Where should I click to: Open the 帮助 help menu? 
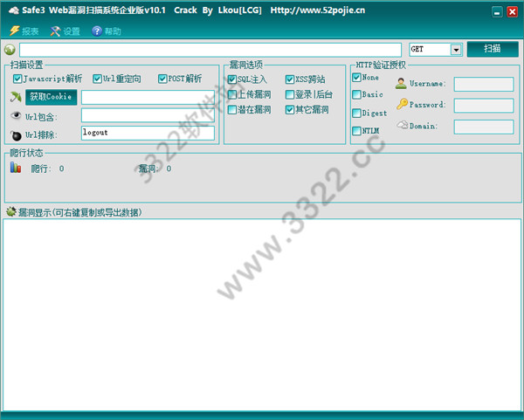click(x=107, y=31)
